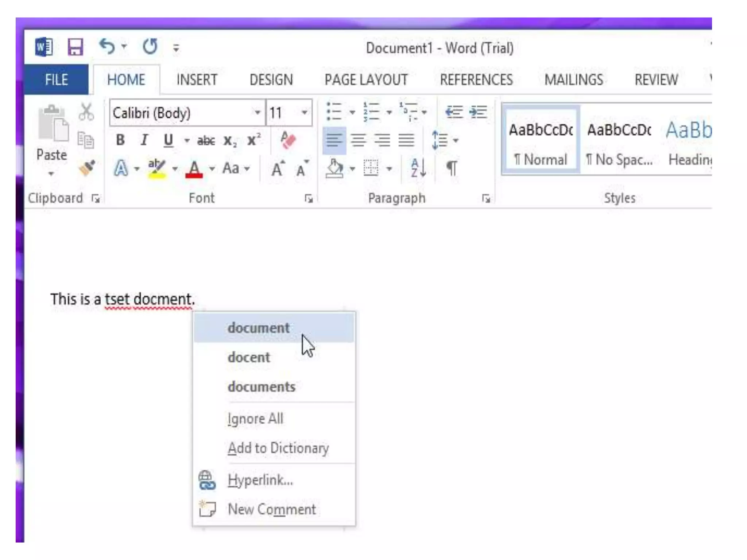747x560 pixels.
Task: Show paragraph marks with pilcrow icon
Action: point(452,168)
